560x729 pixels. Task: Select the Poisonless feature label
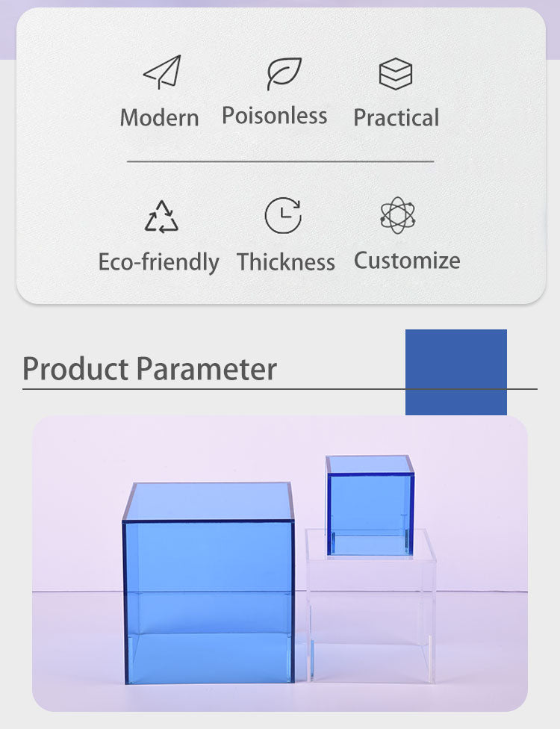[x=275, y=116]
